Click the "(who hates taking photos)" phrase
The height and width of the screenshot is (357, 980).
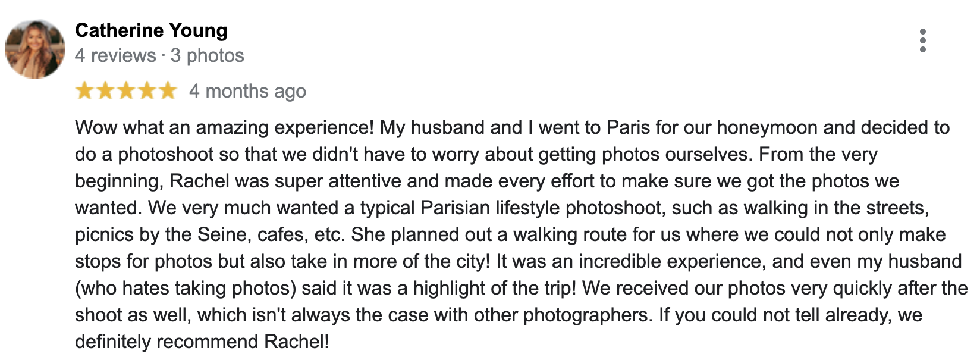click(x=186, y=289)
